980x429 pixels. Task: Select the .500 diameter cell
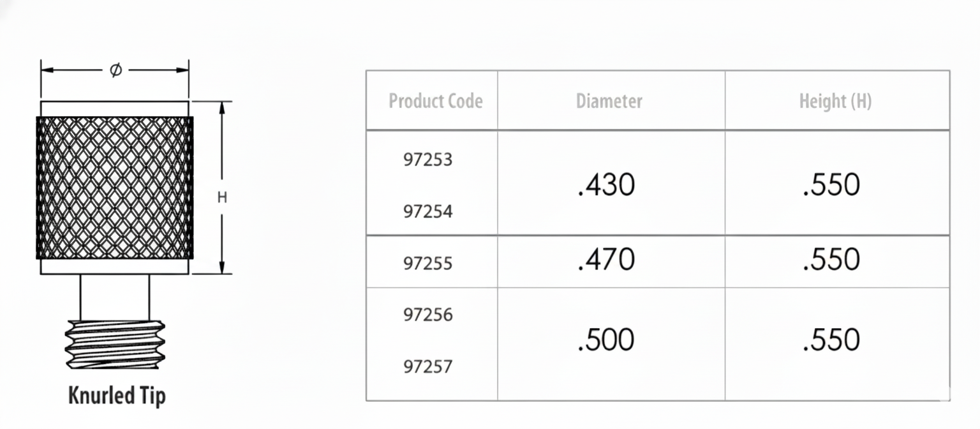pos(606,340)
